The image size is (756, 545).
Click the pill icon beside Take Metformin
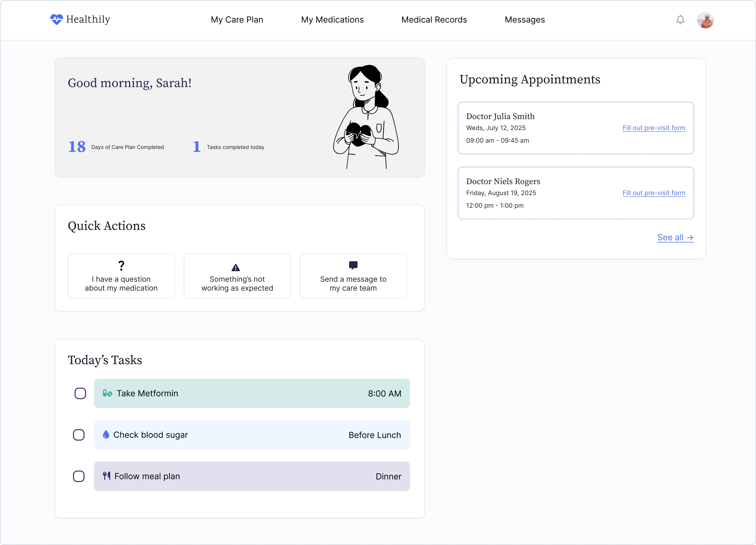tap(107, 393)
